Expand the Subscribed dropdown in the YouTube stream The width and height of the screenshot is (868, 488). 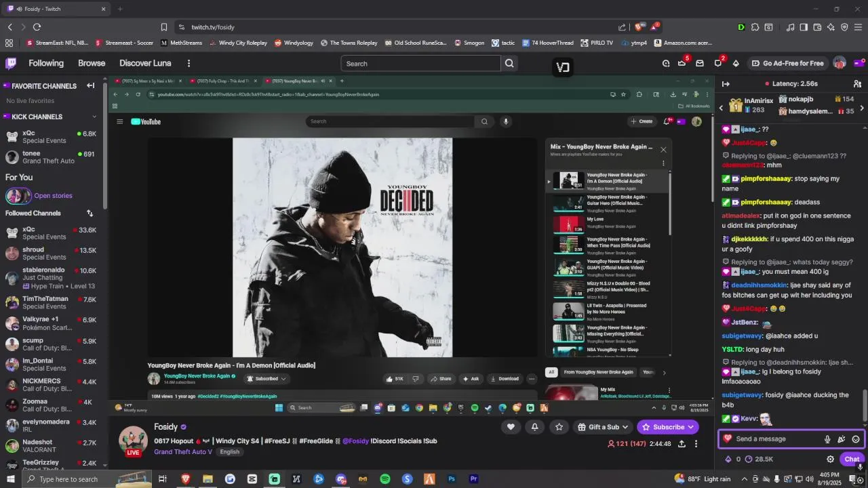[x=283, y=379]
